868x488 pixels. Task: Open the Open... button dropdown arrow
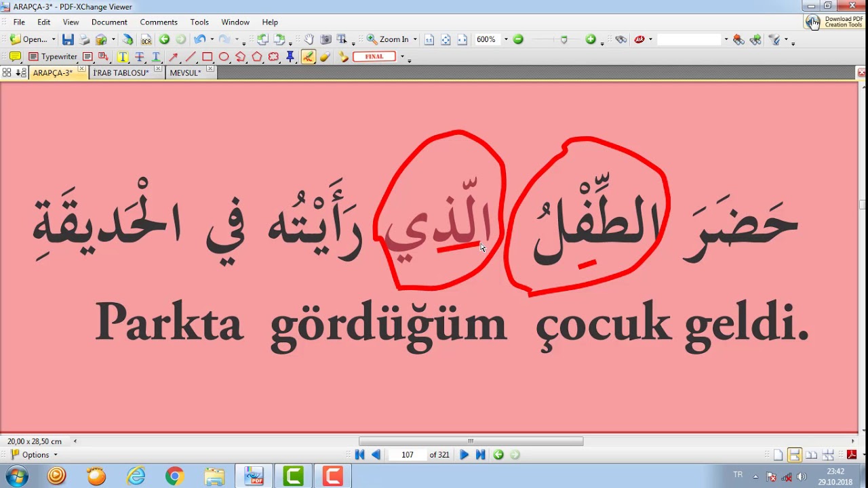54,39
